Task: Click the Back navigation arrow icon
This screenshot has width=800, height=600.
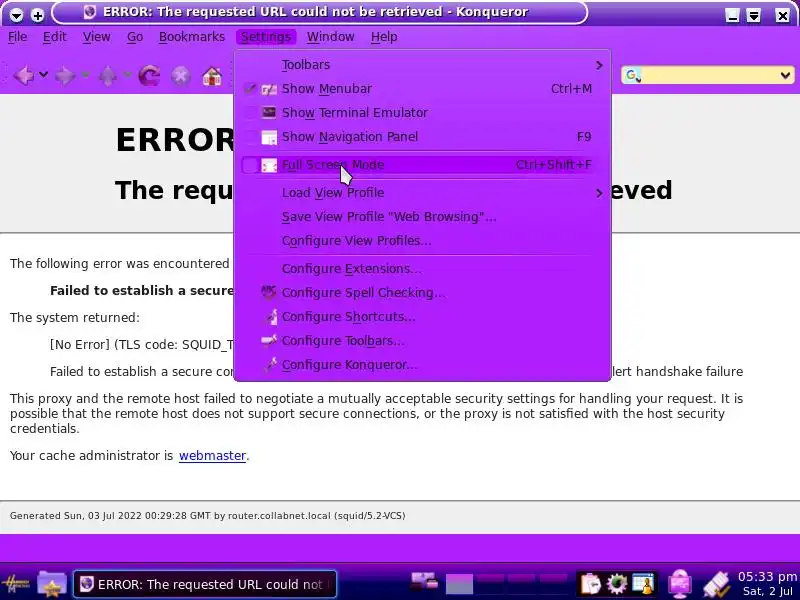Action: tap(23, 76)
